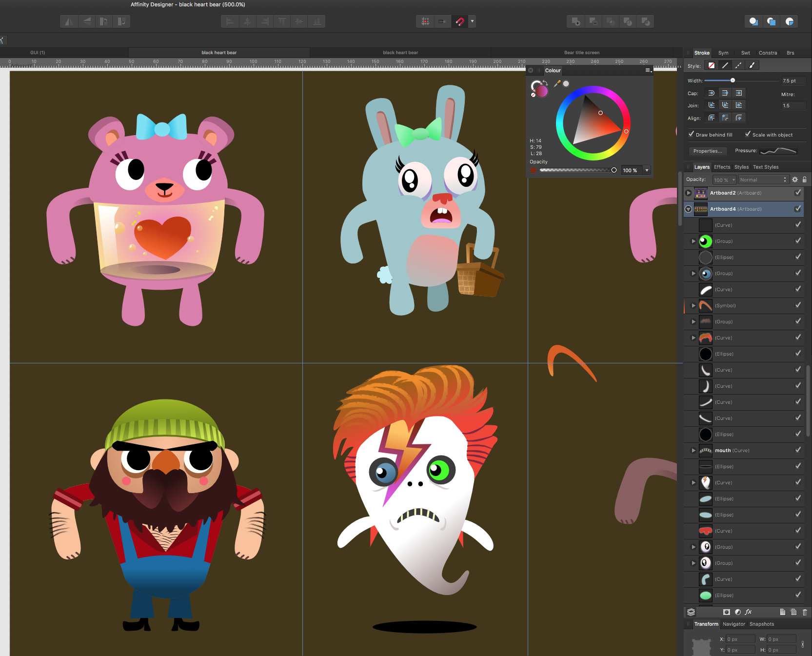Image resolution: width=812 pixels, height=656 pixels.
Task: Click the Align Top toolbar icon
Action: pos(282,21)
